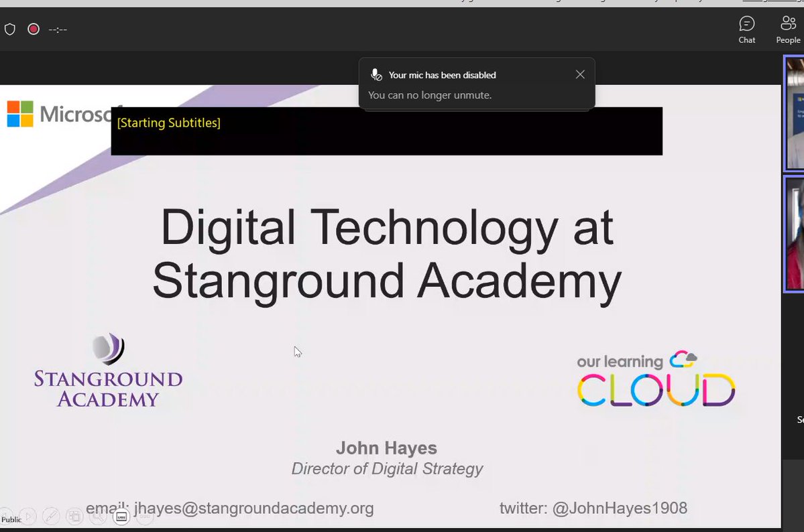Click the 'Your mic has been disabled' heading
The width and height of the screenshot is (804, 532).
click(442, 75)
